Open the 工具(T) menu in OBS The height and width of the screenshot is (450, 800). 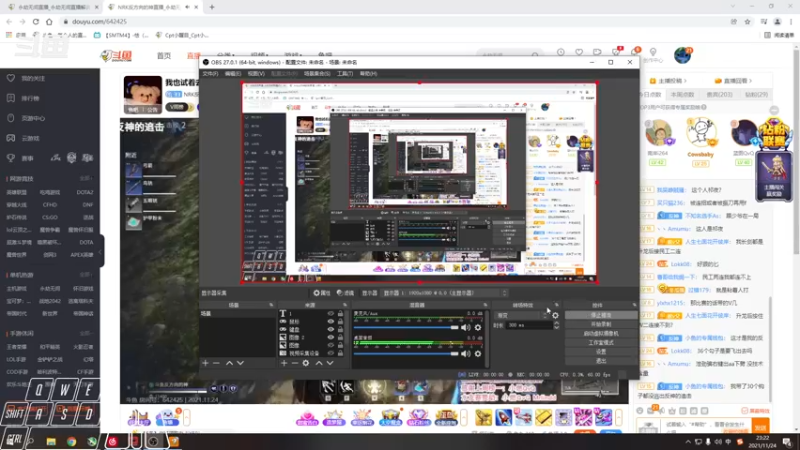click(345, 73)
